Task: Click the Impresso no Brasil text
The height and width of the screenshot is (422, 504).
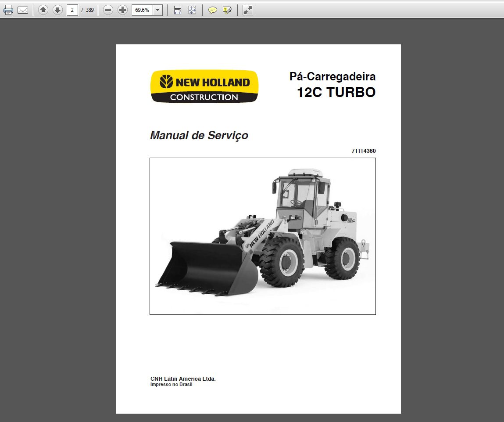Action: (x=172, y=384)
